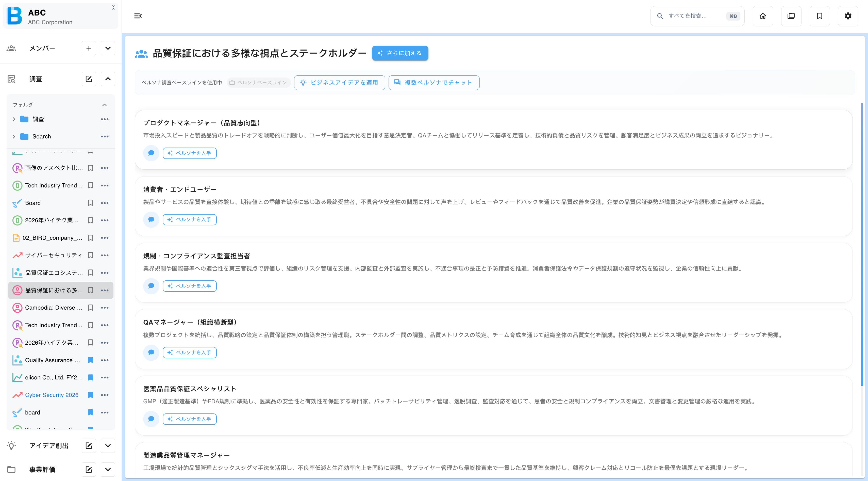This screenshot has height=481, width=868.
Task: Click ビジネスアイデアを適用 button
Action: click(339, 83)
